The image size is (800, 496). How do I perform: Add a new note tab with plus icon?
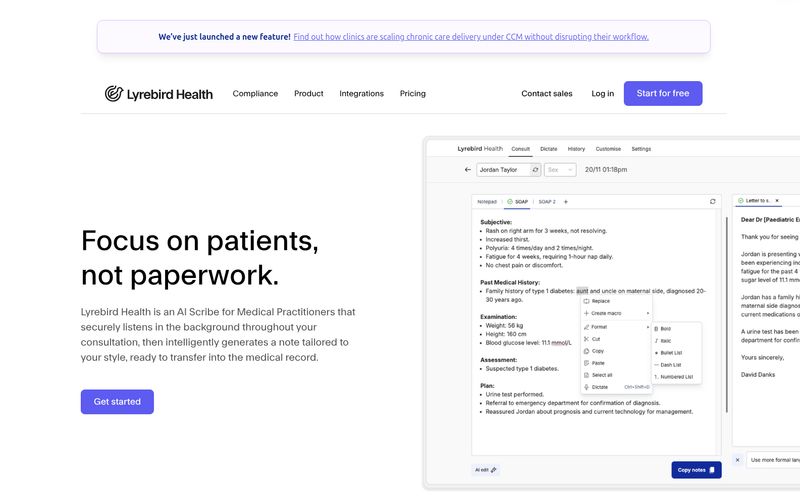pos(566,202)
